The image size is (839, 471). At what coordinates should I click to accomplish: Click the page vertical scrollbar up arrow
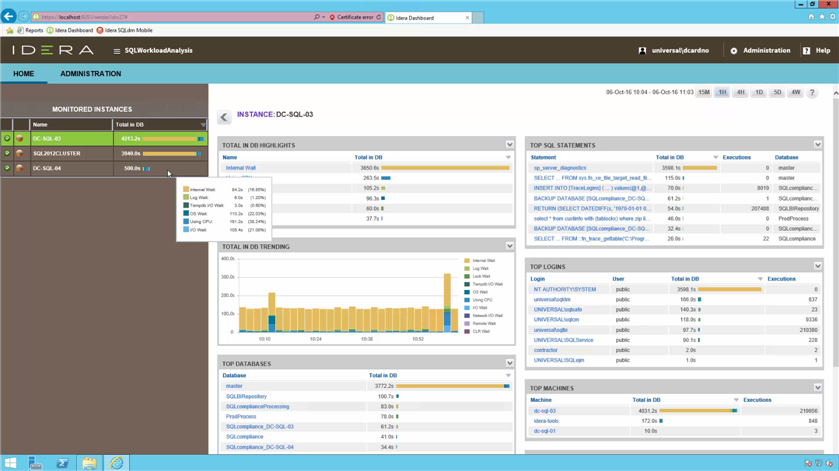coord(835,93)
